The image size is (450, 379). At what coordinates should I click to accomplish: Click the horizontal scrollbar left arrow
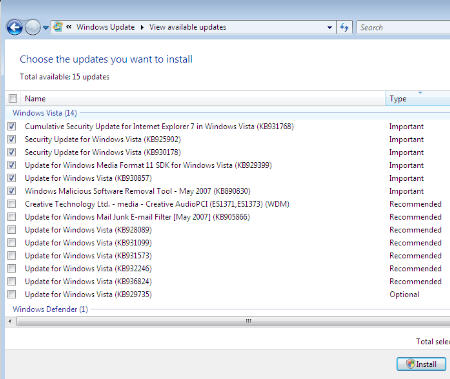click(x=10, y=321)
